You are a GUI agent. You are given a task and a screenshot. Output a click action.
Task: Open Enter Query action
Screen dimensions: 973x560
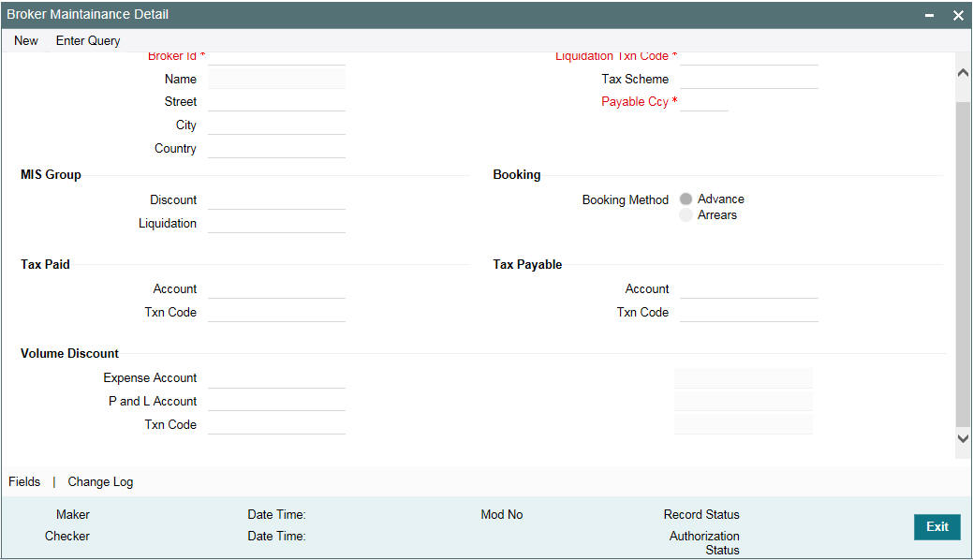click(x=88, y=40)
